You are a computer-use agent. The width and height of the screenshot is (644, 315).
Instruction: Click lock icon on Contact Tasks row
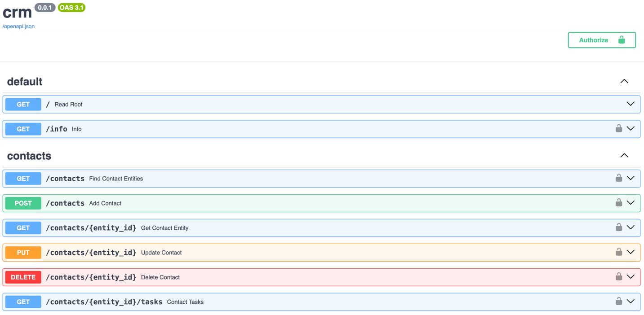pos(619,301)
